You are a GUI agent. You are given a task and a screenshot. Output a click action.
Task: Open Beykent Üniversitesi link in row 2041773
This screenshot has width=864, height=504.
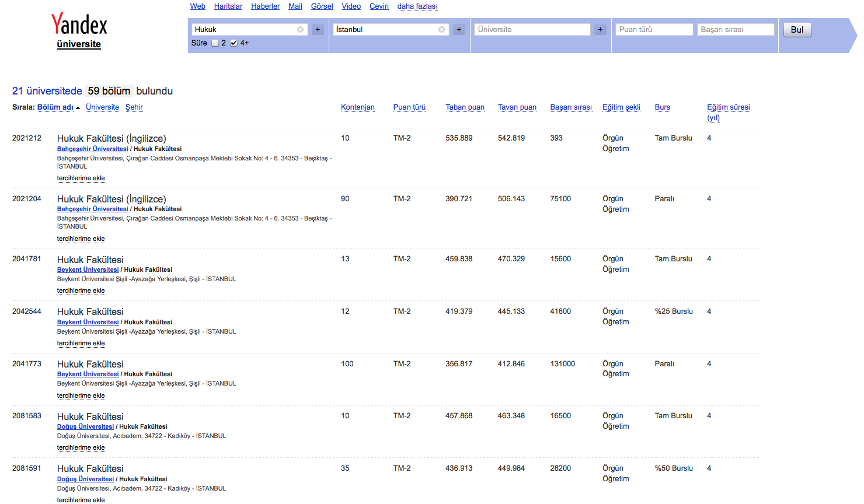pos(88,374)
